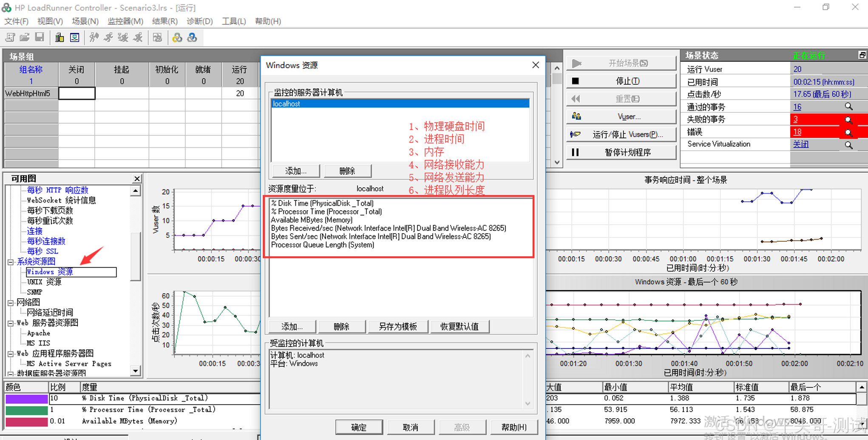
Task: Click the purple % Disk Time color swatch
Action: tap(26, 399)
